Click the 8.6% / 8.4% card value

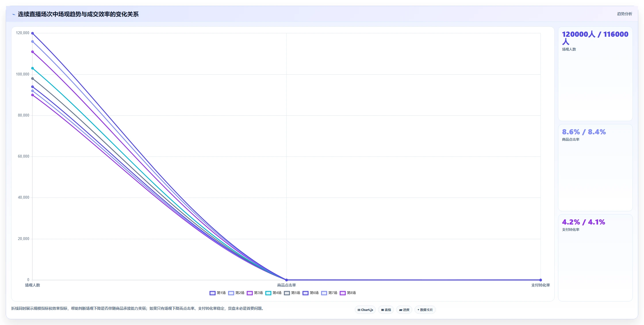point(584,132)
